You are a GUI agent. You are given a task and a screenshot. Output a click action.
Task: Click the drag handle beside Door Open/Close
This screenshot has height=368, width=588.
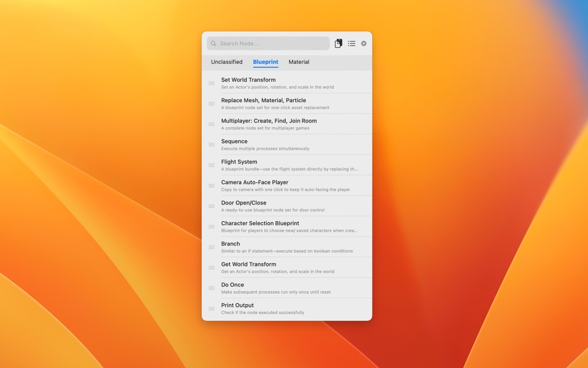tap(212, 206)
